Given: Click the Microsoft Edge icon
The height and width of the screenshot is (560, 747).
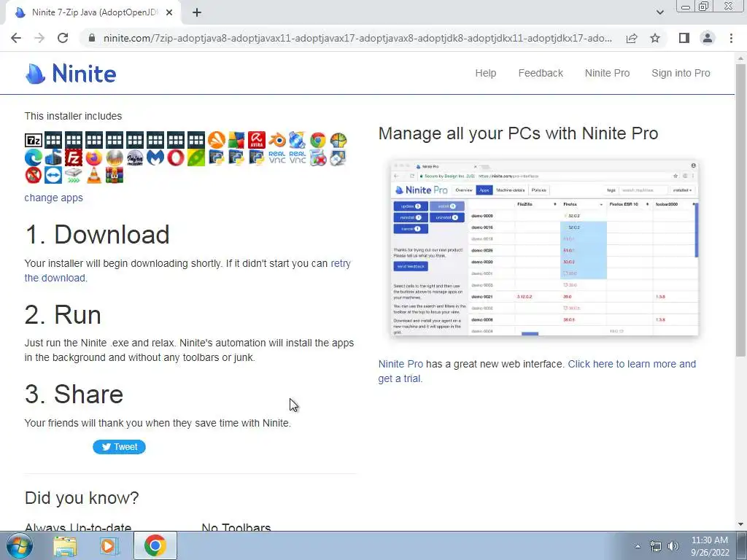Looking at the screenshot, I should pos(34,157).
